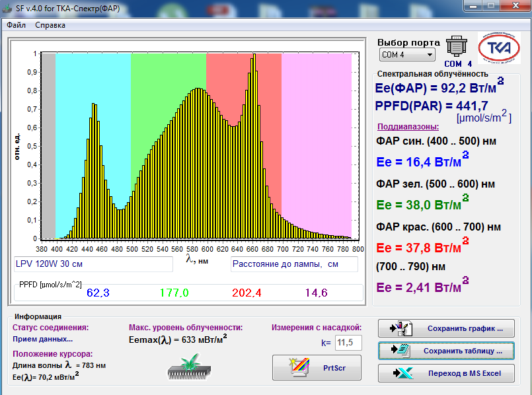Click the green 500-600 nm spectrum band
Image resolution: width=532 pixels, height=395 pixels.
coord(169,146)
